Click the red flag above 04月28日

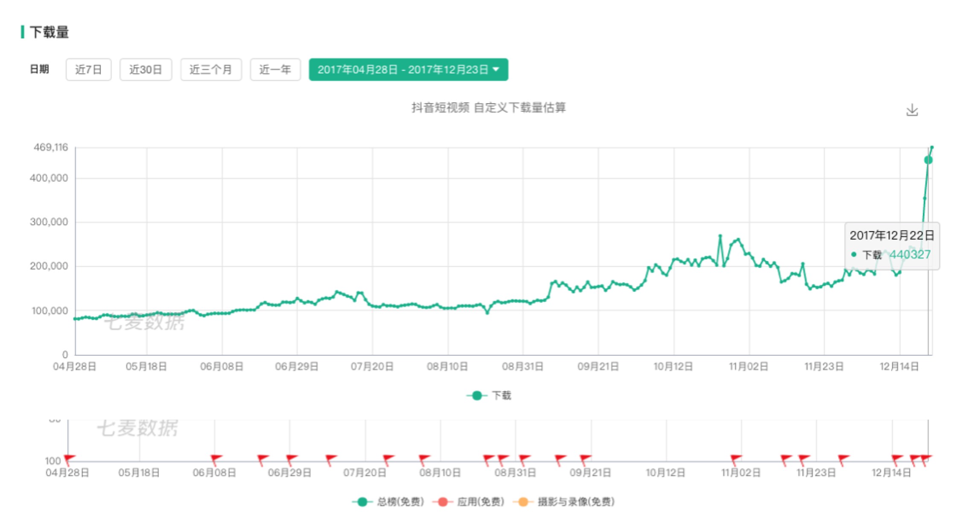coord(69,460)
